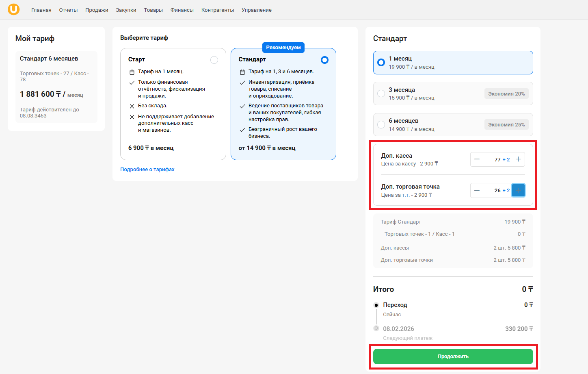Click the Доп. торговая точка quantity field
The image size is (588, 374).
click(497, 190)
